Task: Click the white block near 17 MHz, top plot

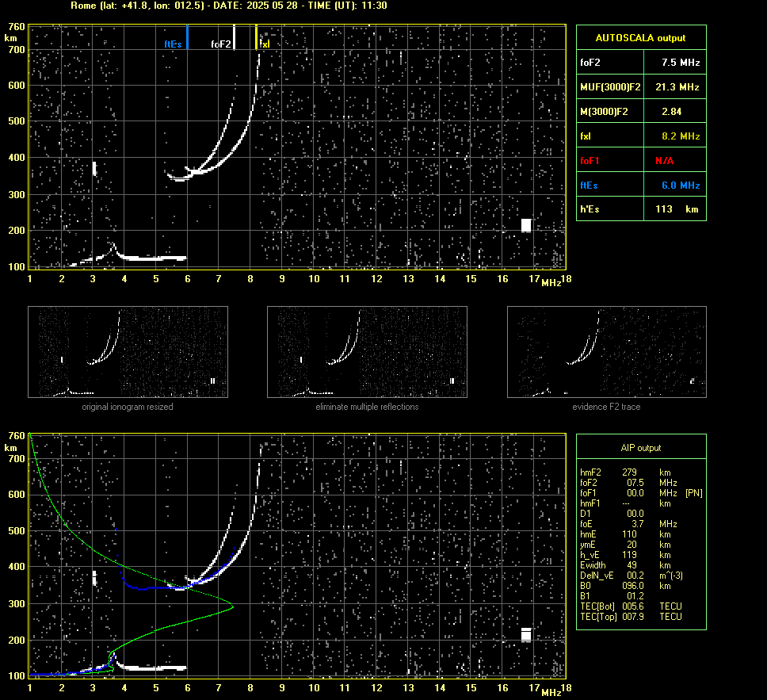Action: pyautogui.click(x=526, y=225)
